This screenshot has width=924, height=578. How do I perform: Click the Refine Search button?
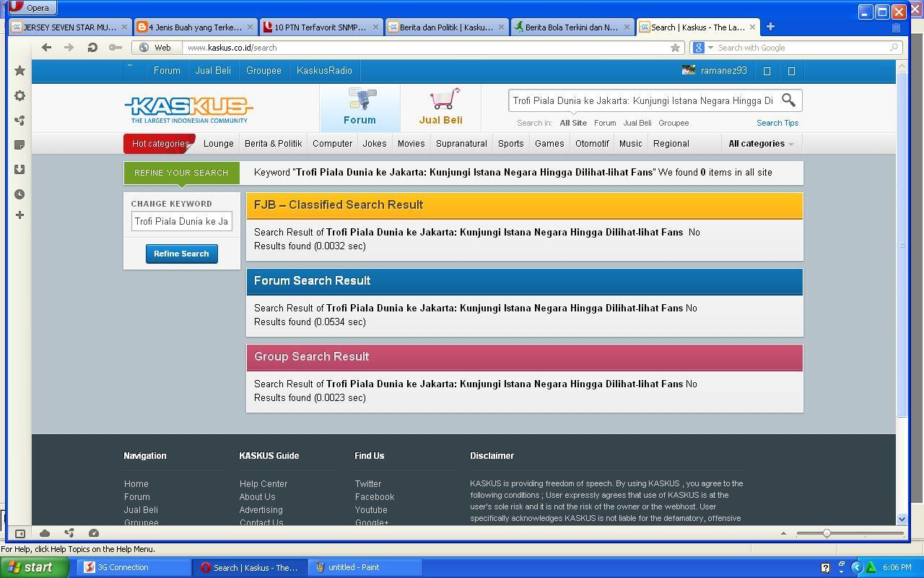pos(181,254)
